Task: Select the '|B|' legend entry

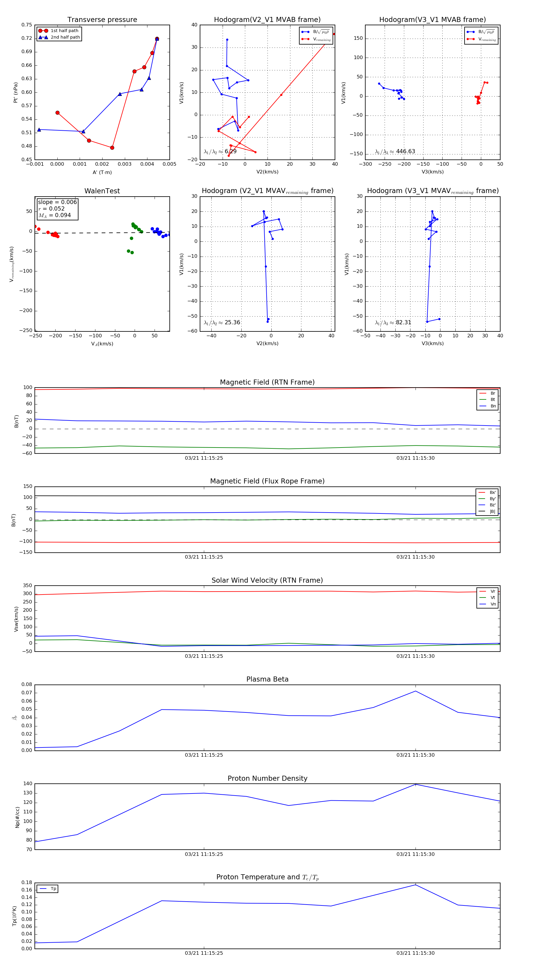Action: [x=487, y=512]
